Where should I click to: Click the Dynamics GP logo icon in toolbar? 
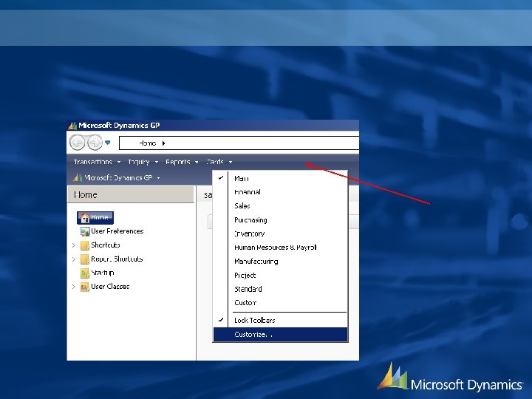(x=78, y=177)
